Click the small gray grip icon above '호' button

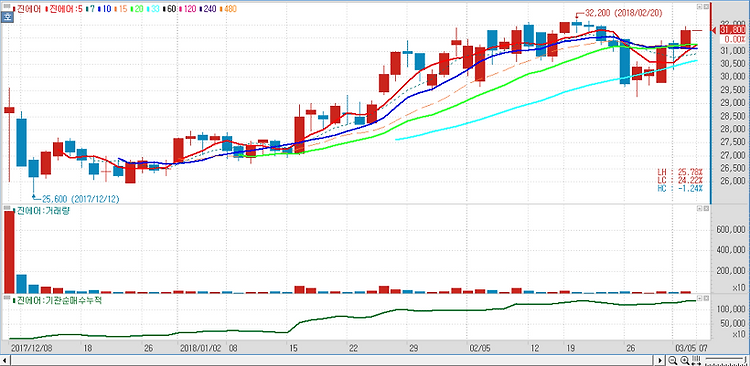[x=7, y=6]
